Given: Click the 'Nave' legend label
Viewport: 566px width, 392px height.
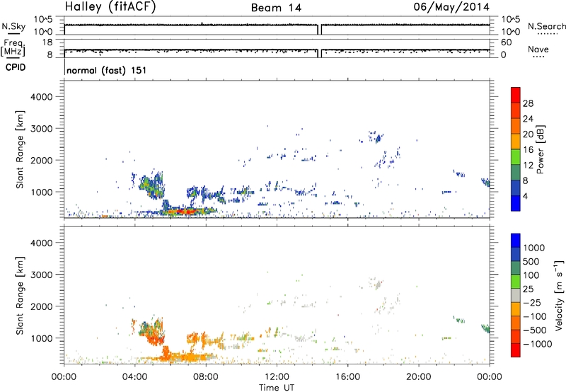Looking at the screenshot, I should click(x=538, y=49).
